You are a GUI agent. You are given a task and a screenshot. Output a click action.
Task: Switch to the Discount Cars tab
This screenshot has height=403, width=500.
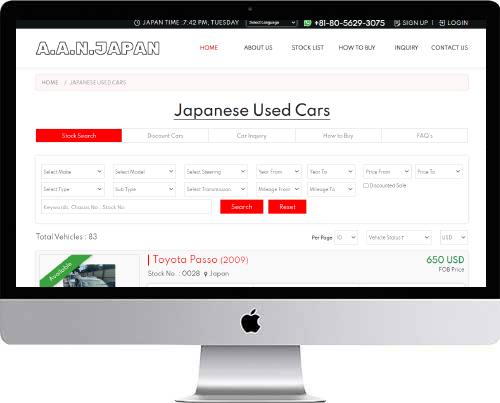[x=165, y=136]
